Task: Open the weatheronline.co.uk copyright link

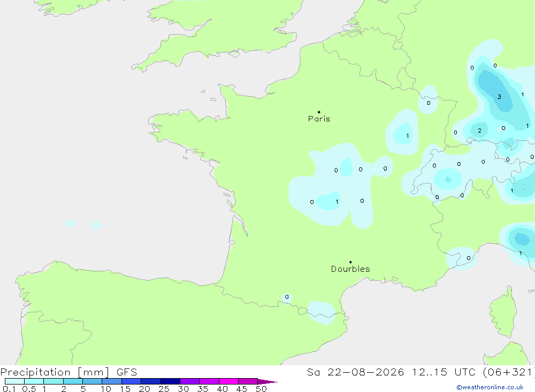Action: (x=490, y=387)
